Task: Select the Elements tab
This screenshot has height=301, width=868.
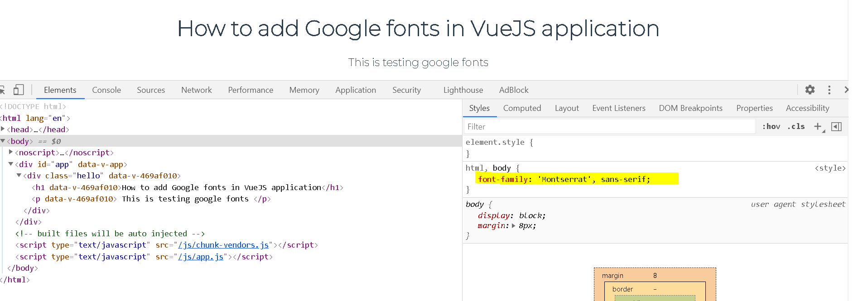Action: point(60,90)
